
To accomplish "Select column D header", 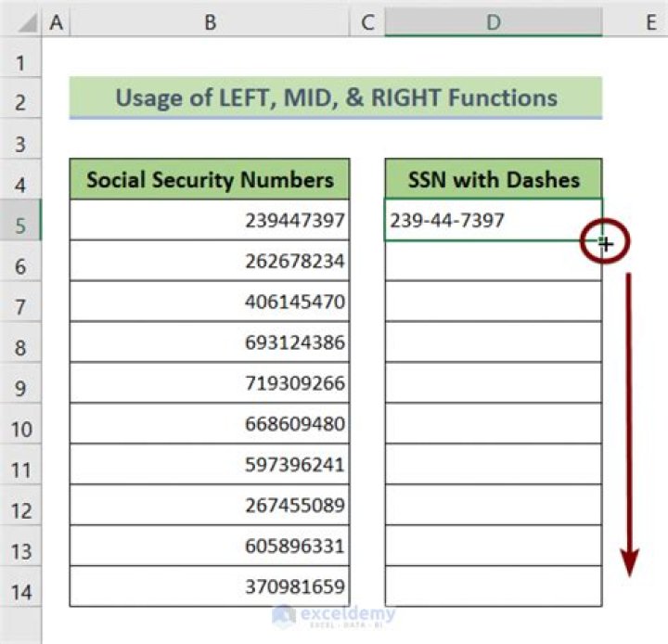I will click(493, 22).
